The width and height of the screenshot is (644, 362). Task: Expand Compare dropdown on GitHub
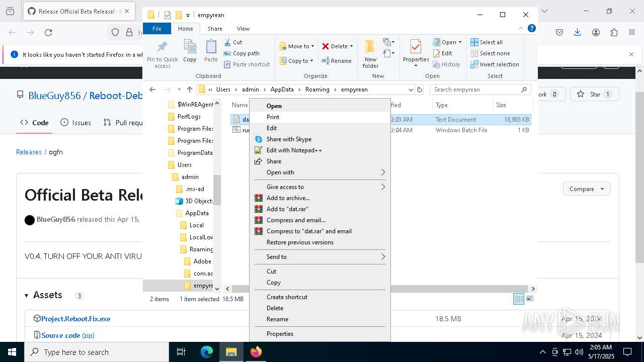(x=587, y=189)
